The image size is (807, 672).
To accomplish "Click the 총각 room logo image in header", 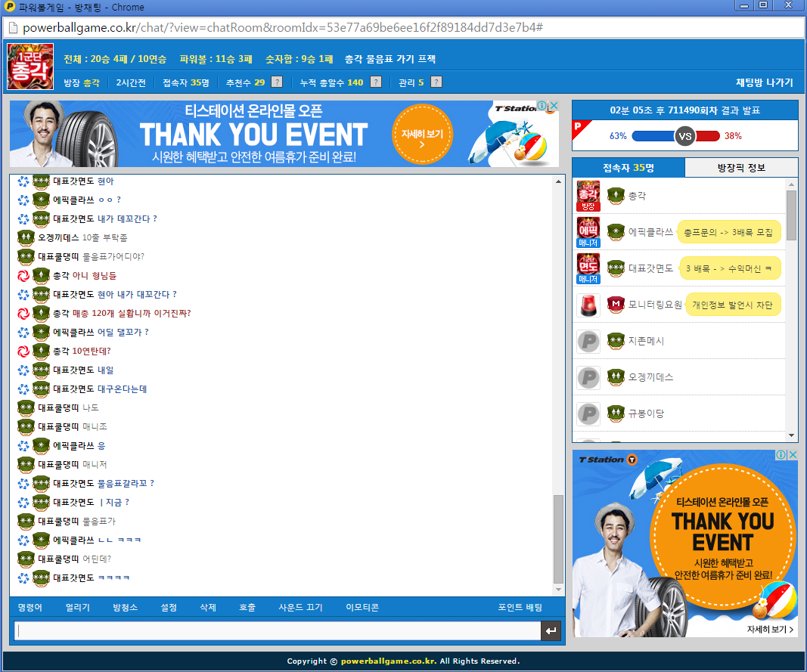I will pyautogui.click(x=30, y=67).
